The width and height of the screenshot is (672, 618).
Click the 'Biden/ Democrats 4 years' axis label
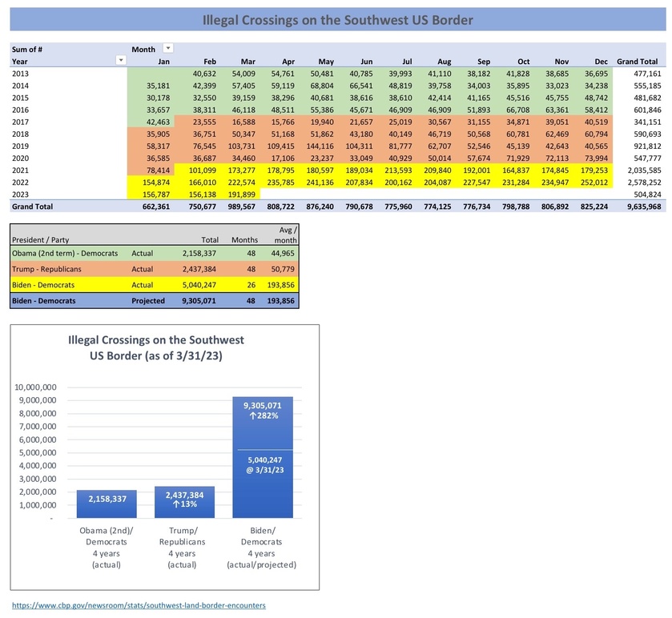coord(261,548)
